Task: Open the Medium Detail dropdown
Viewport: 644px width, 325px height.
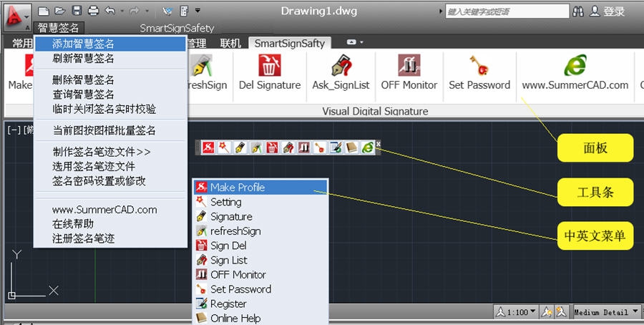Action: click(x=607, y=312)
